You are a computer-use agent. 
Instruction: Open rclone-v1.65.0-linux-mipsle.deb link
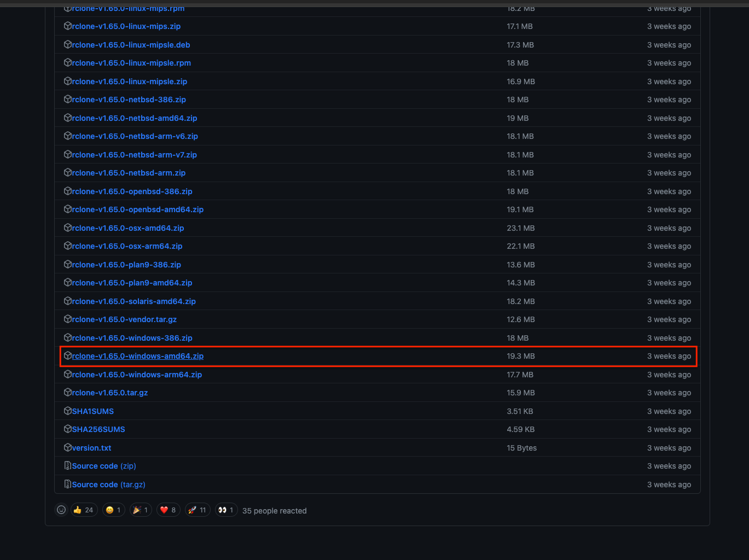coord(131,45)
